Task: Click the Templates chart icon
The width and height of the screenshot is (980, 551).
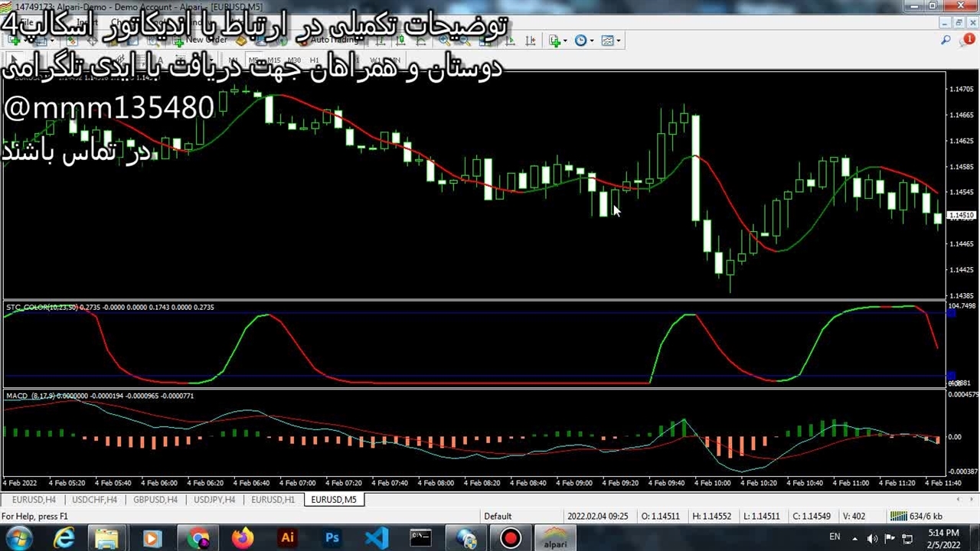Action: pyautogui.click(x=607, y=41)
